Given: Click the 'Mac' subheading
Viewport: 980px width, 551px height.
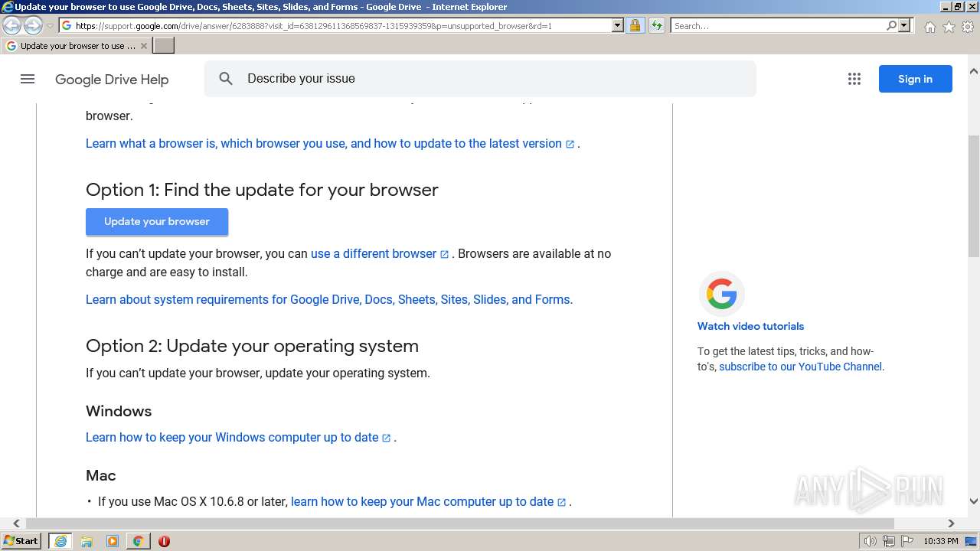Looking at the screenshot, I should pyautogui.click(x=101, y=475).
